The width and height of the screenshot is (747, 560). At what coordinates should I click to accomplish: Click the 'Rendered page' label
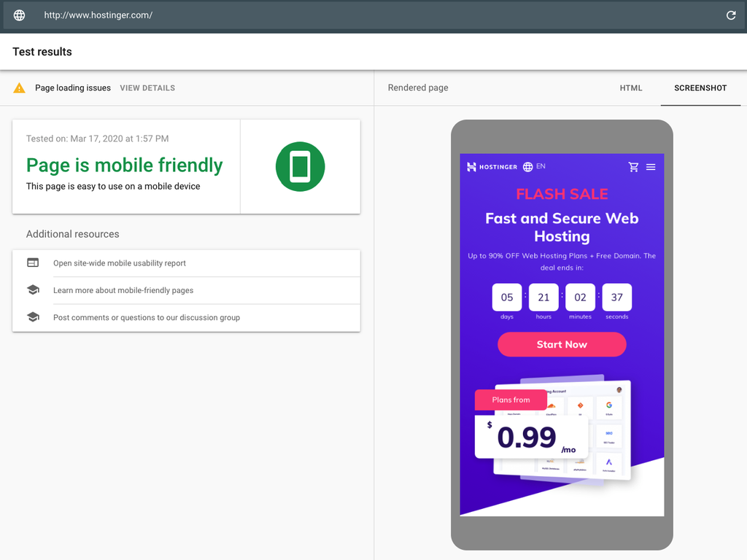coord(418,87)
